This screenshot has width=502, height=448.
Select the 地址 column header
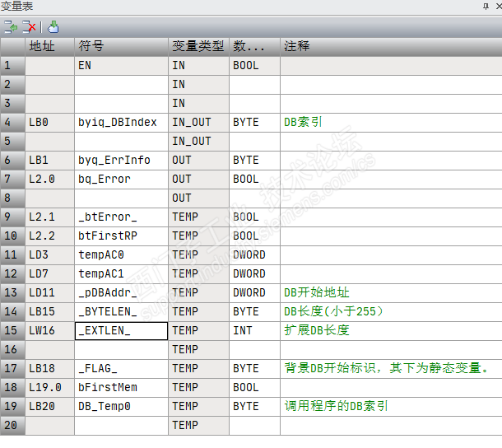pos(49,46)
